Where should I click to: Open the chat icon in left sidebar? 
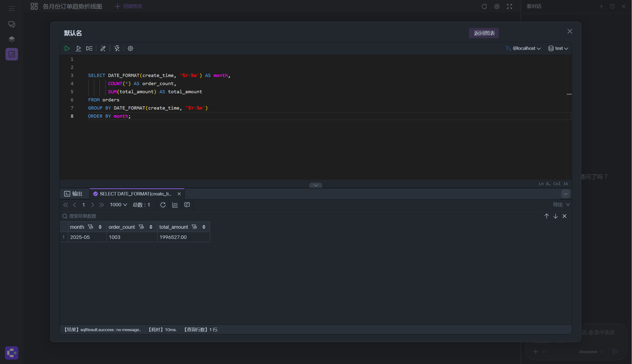12,24
